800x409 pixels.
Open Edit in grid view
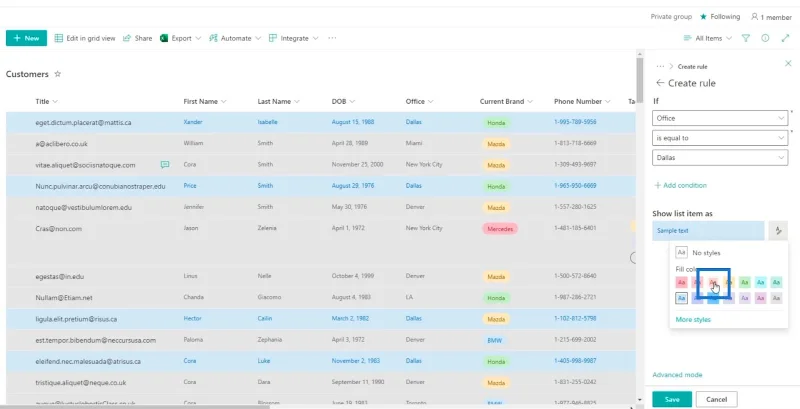point(85,38)
